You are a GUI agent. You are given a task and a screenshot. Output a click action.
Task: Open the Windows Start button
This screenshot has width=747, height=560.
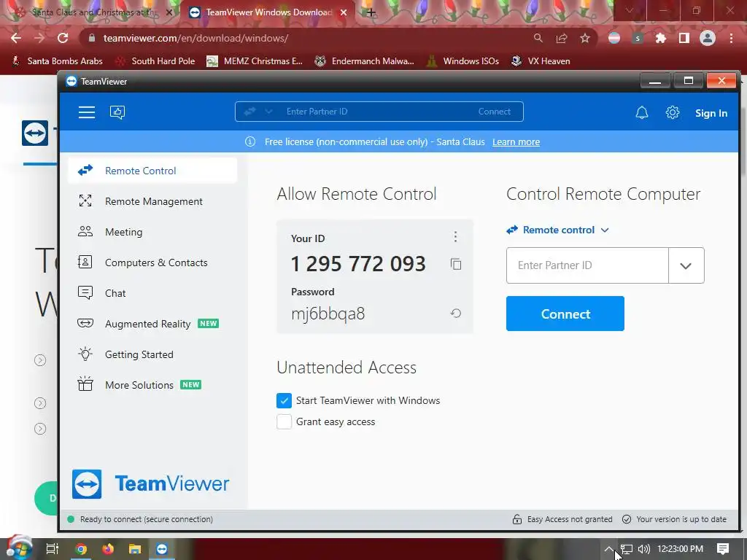click(20, 548)
